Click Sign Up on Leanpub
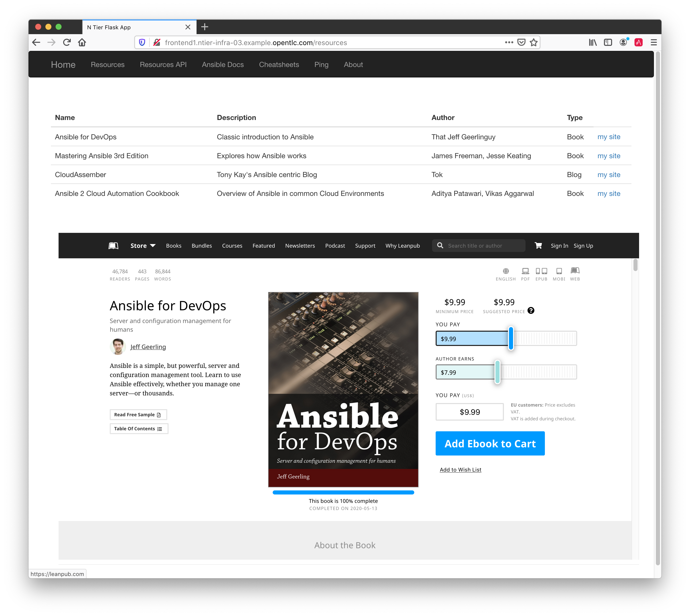Viewport: 690px width, 616px height. click(x=583, y=245)
